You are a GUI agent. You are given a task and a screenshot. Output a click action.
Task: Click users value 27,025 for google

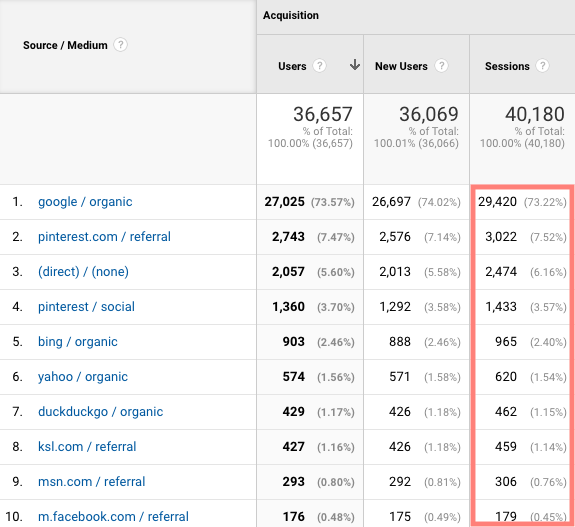click(285, 202)
